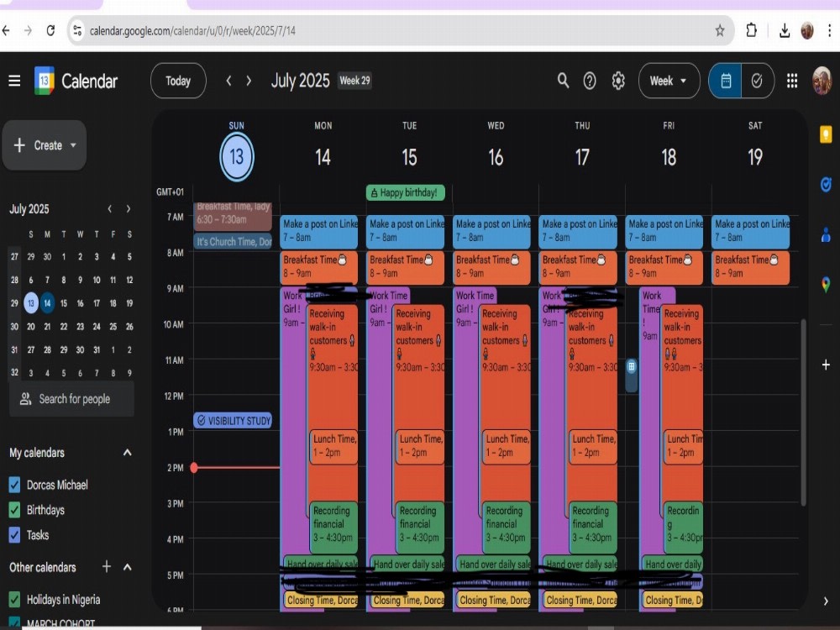The height and width of the screenshot is (630, 840).
Task: Click the Today button
Action: pyautogui.click(x=178, y=81)
